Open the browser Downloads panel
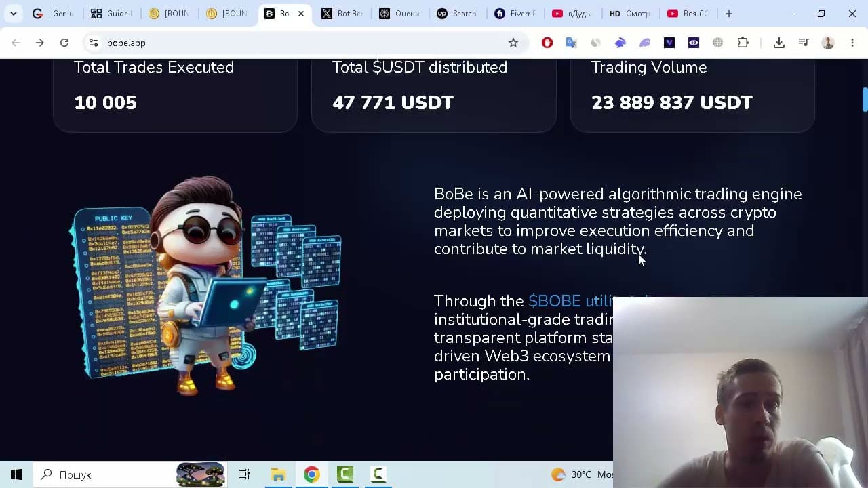Image resolution: width=868 pixels, height=488 pixels. 779,43
